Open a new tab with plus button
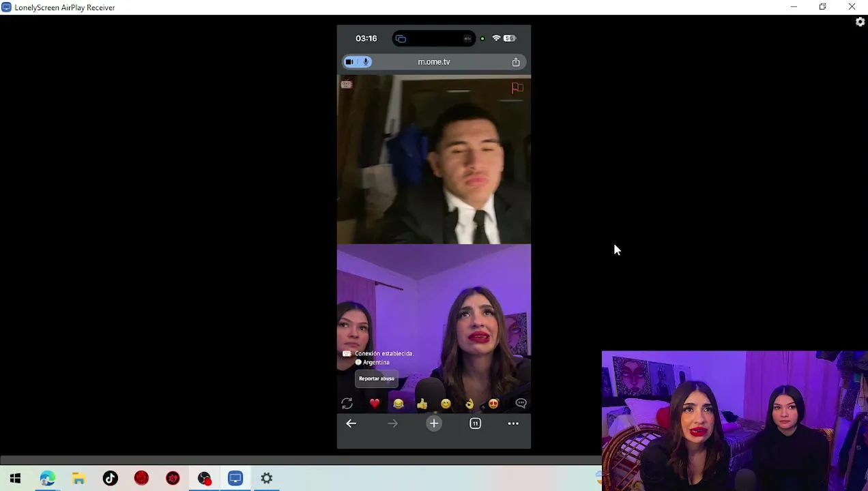868x491 pixels. 434,423
